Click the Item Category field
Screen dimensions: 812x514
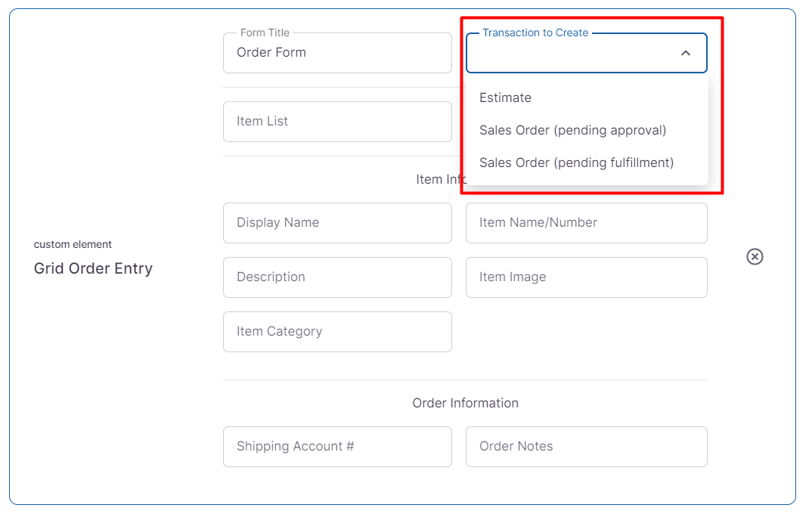(x=337, y=332)
